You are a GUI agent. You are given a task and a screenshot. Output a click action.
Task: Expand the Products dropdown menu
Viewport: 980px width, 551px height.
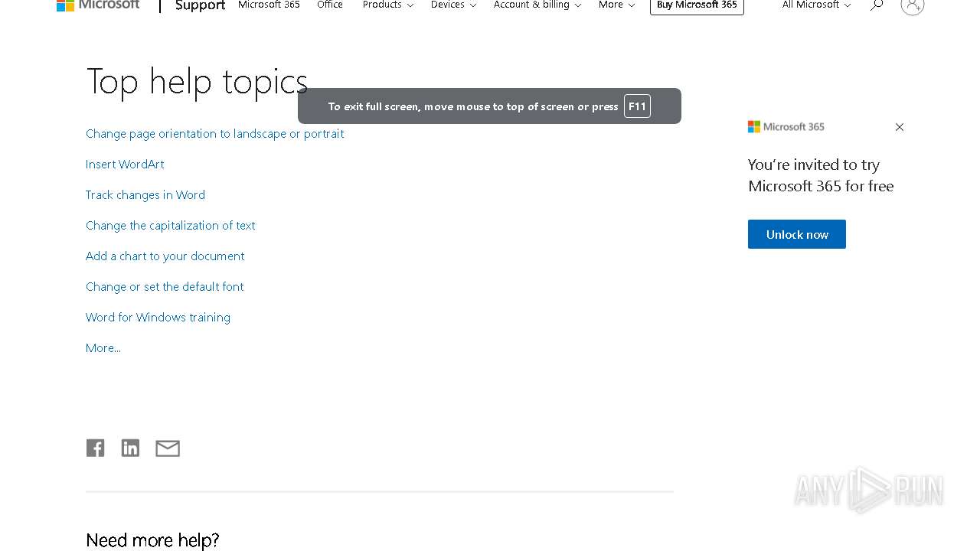coord(387,5)
